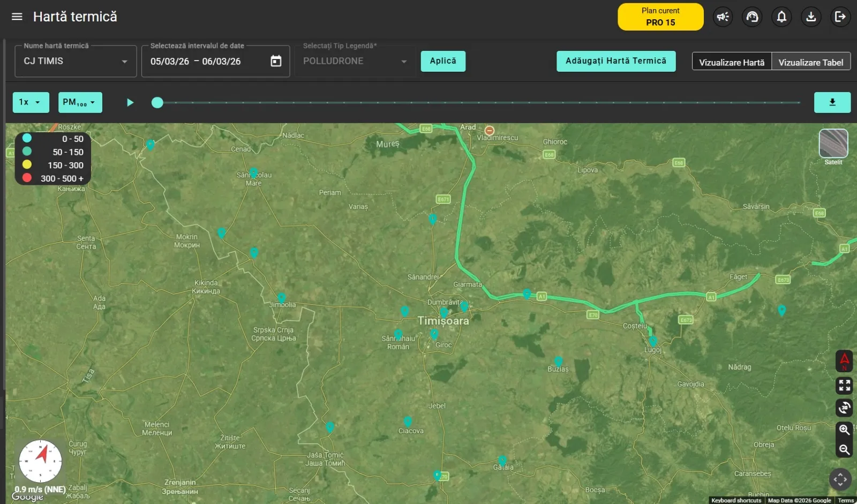This screenshot has height=504, width=857.
Task: Click the 300 - 500 + red legend swatch
Action: [x=27, y=178]
